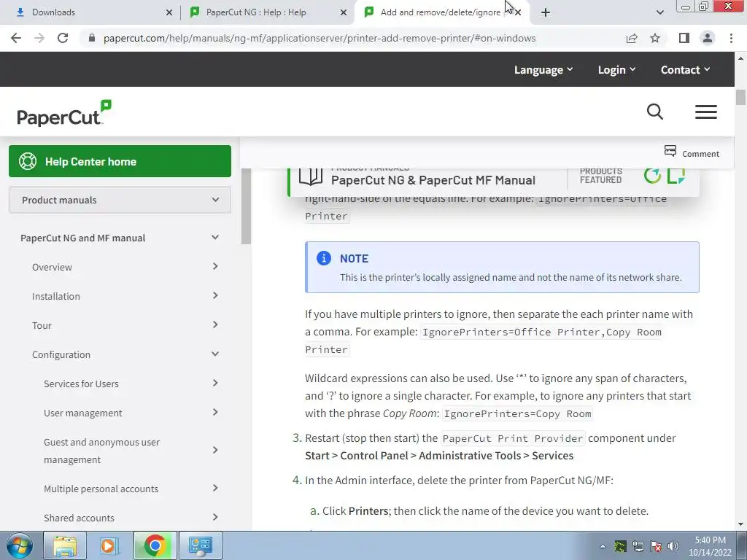747x560 pixels.
Task: Click the download icon on Downloads tab
Action: pos(20,12)
